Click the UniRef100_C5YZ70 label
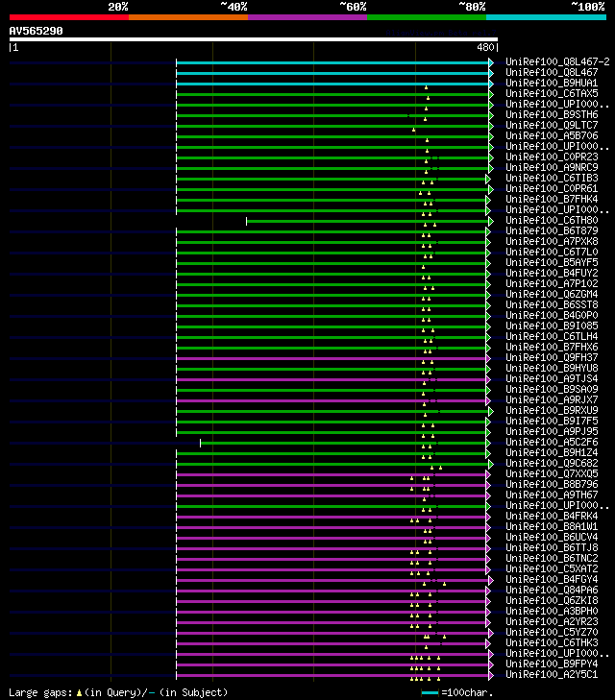This screenshot has height=700, width=615. click(552, 632)
